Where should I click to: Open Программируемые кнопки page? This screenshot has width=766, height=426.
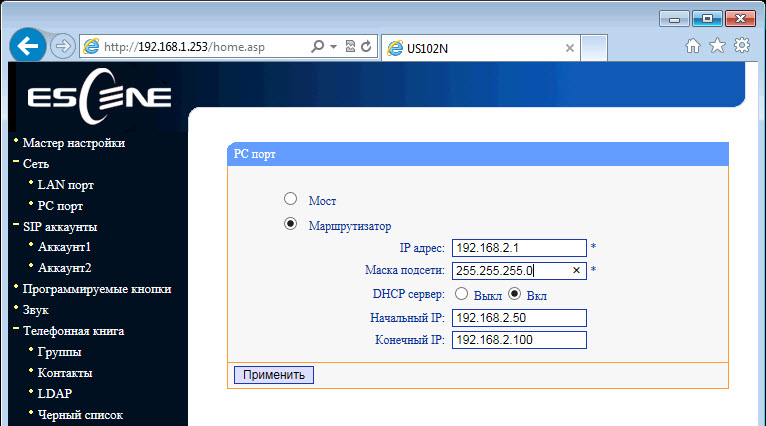coord(97,289)
